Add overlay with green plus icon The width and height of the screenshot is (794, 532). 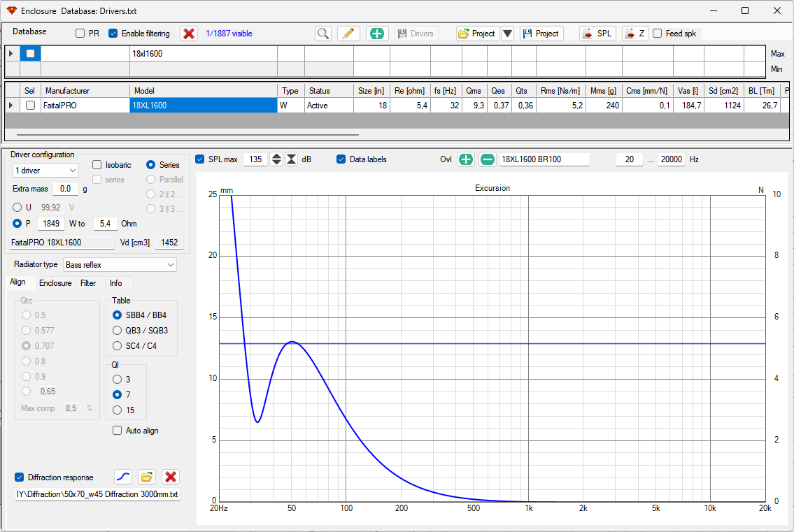[465, 159]
